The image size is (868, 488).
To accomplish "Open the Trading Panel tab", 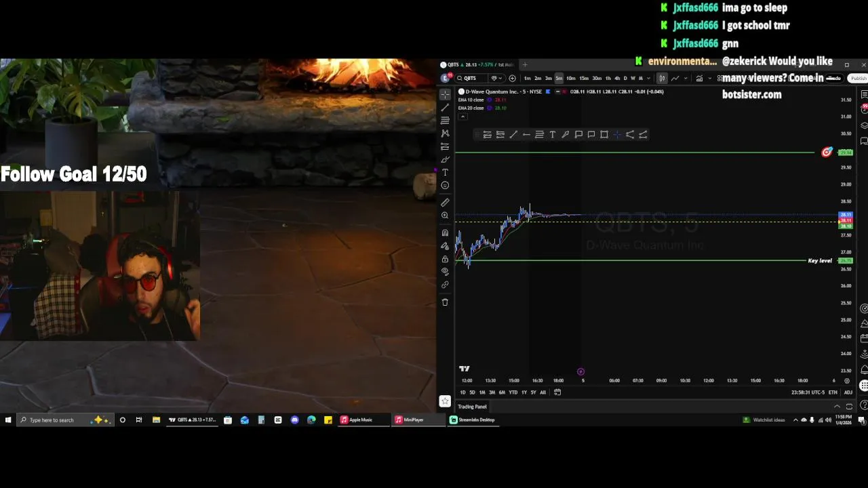I will pyautogui.click(x=472, y=407).
